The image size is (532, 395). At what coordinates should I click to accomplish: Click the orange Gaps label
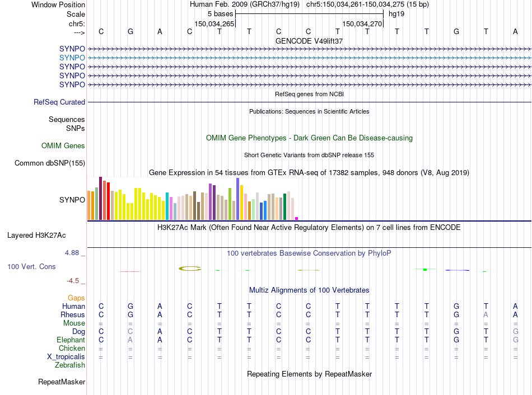[x=76, y=298]
